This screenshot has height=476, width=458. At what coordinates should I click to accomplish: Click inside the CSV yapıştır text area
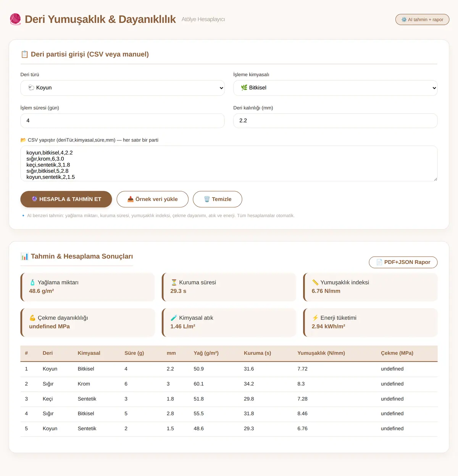(229, 163)
